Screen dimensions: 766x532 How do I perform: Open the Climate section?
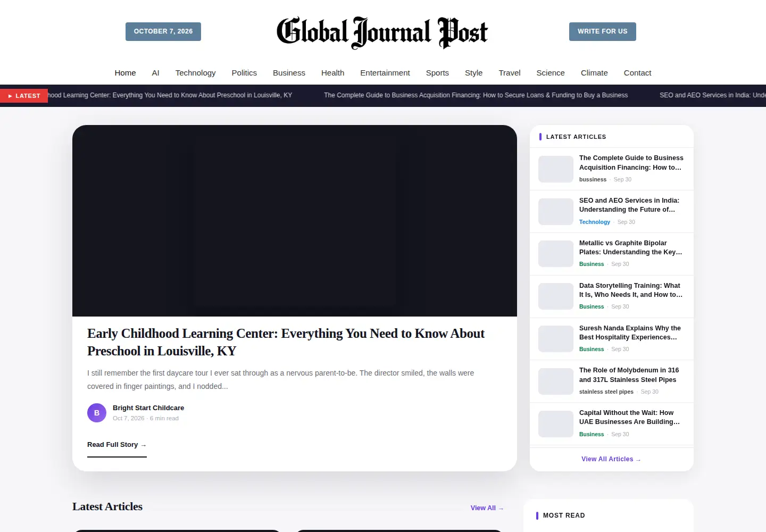594,73
